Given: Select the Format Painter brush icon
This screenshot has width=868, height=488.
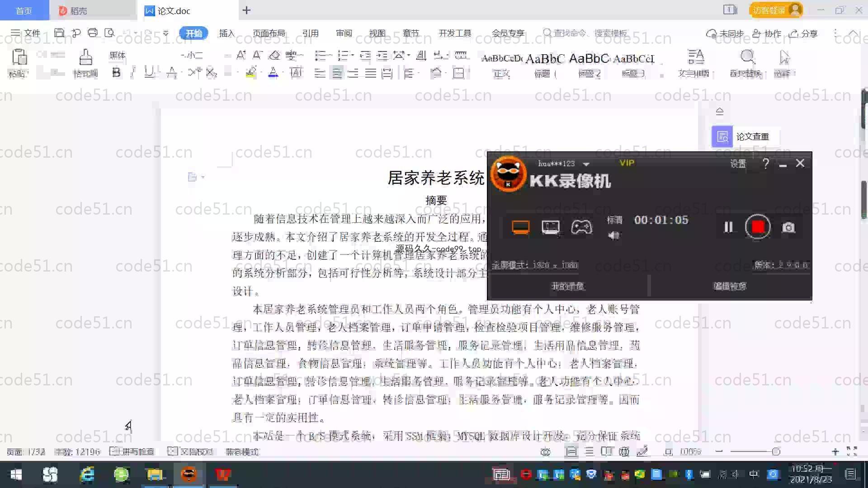Looking at the screenshot, I should coord(85,57).
